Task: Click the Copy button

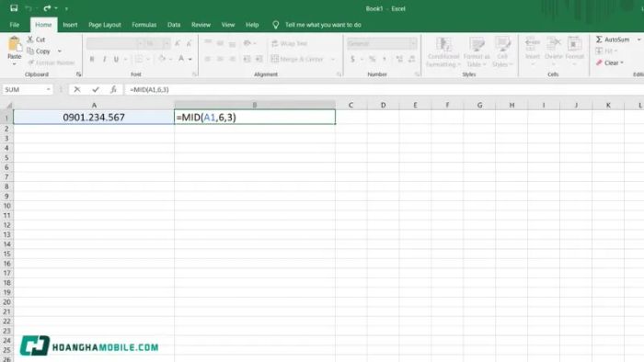Action: (x=39, y=51)
